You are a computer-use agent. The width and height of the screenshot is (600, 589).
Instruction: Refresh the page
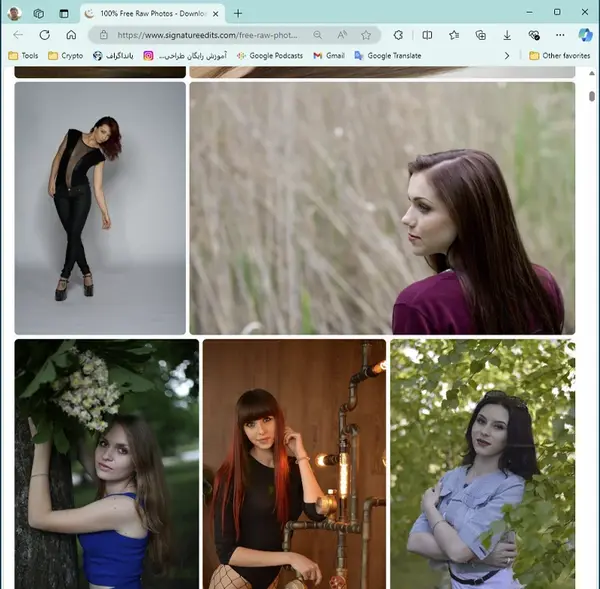coord(45,35)
